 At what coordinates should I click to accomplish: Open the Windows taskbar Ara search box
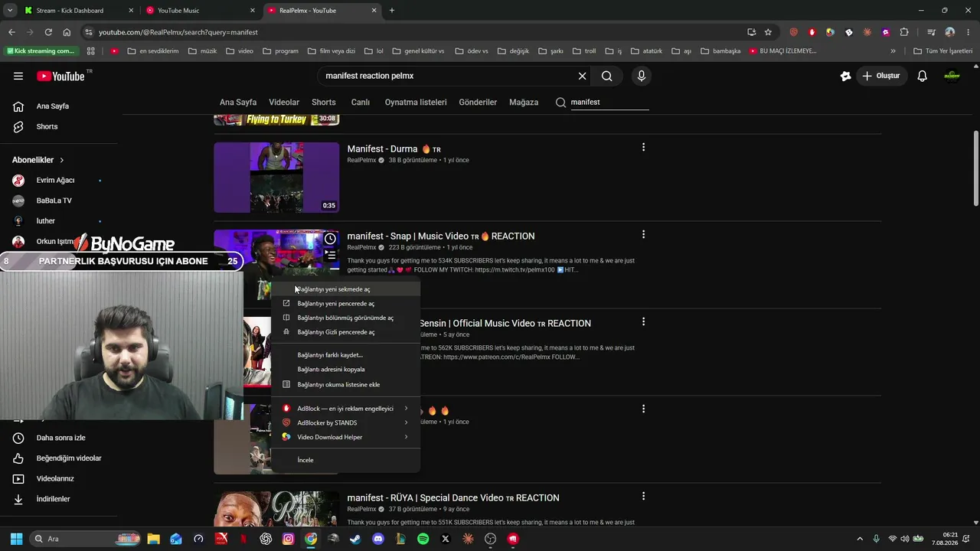click(84, 539)
